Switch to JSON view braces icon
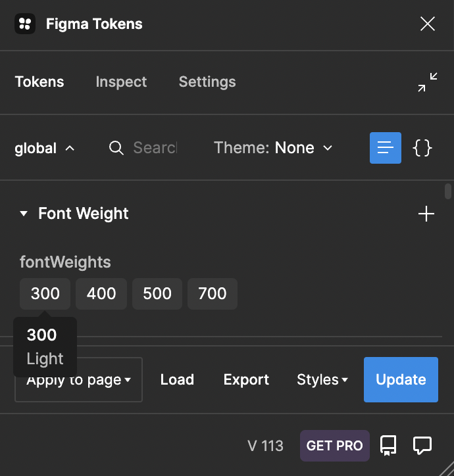The height and width of the screenshot is (476, 454). pyautogui.click(x=422, y=148)
